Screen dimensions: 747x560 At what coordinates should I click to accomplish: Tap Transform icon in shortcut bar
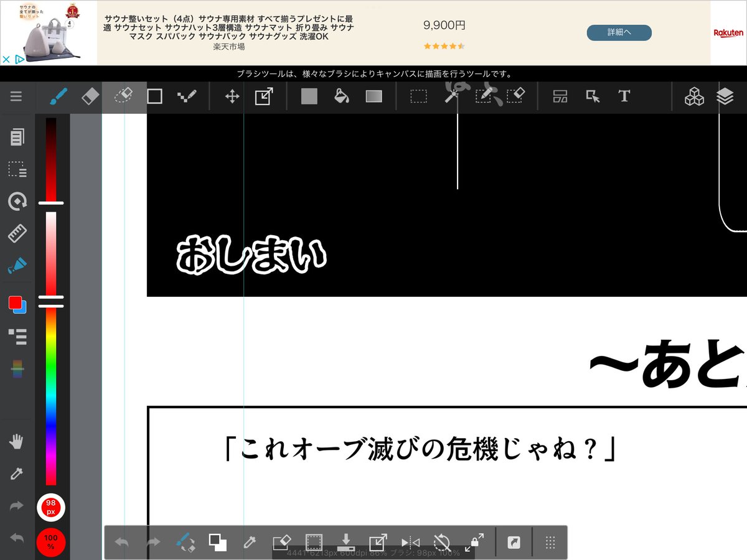pyautogui.click(x=378, y=543)
